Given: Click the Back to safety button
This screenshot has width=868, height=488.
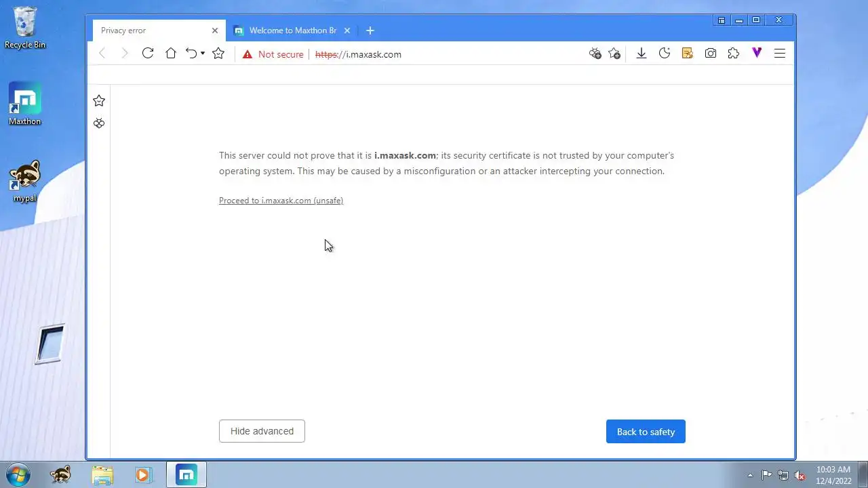Looking at the screenshot, I should pos(646,432).
